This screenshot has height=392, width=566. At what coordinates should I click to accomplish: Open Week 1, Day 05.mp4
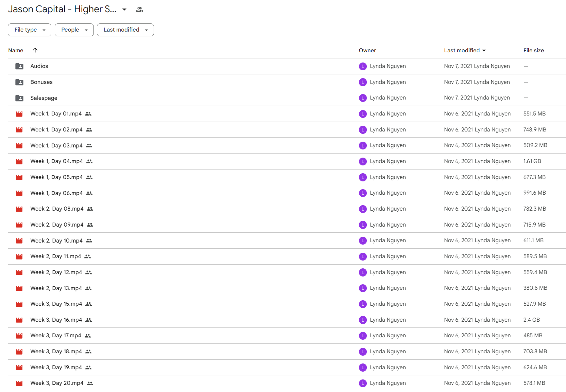pos(56,177)
